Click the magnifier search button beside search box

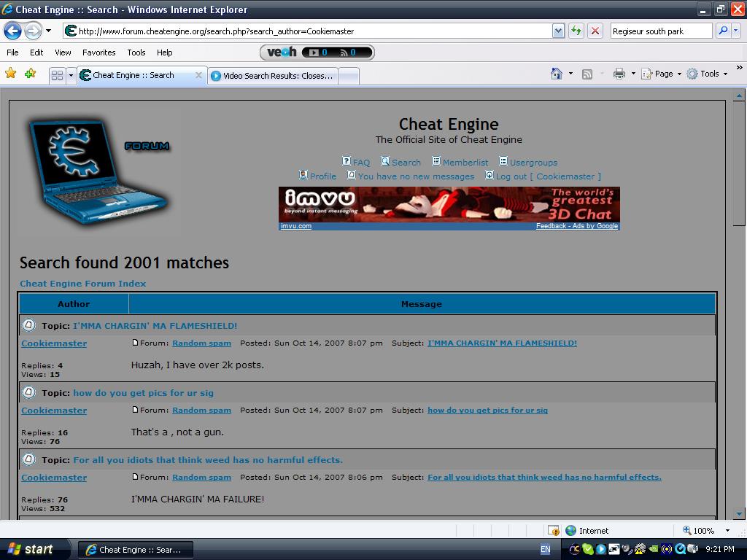click(722, 31)
